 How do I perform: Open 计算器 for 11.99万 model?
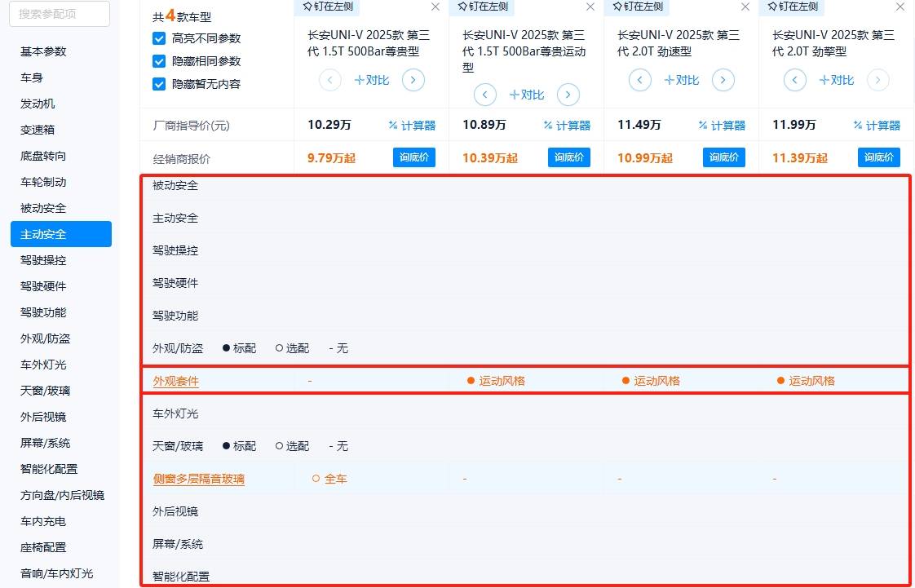[877, 126]
